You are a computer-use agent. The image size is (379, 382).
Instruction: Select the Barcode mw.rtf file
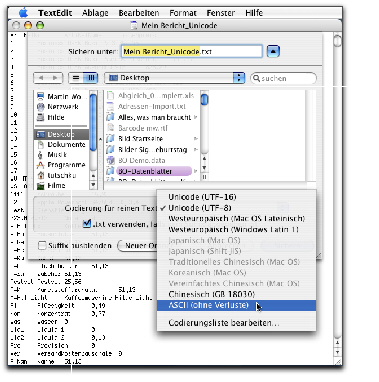tap(151, 128)
